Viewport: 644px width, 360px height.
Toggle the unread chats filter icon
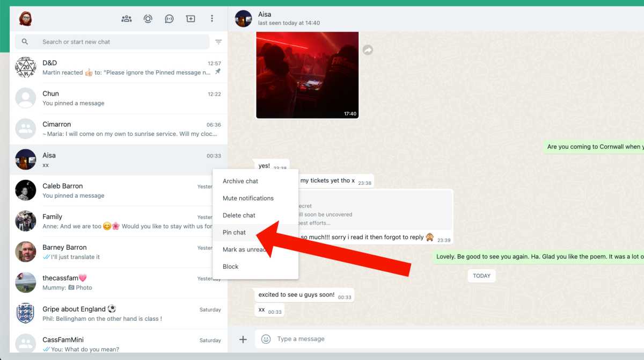click(218, 42)
